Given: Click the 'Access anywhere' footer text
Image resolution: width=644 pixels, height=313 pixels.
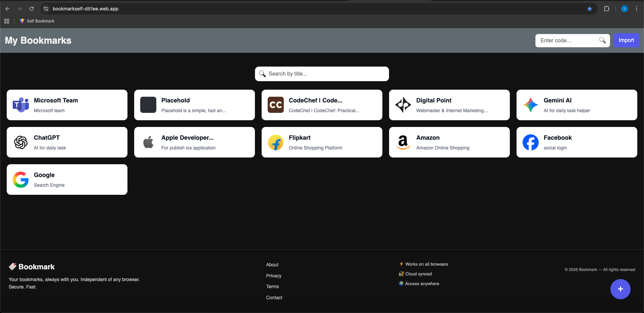Looking at the screenshot, I should [x=422, y=284].
